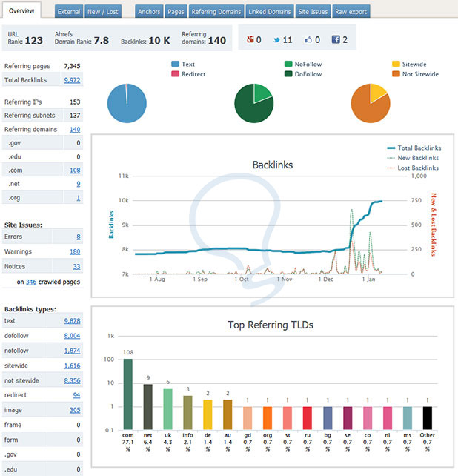Toggle the Total Backlinks legend series
The width and height of the screenshot is (458, 476).
(x=414, y=148)
